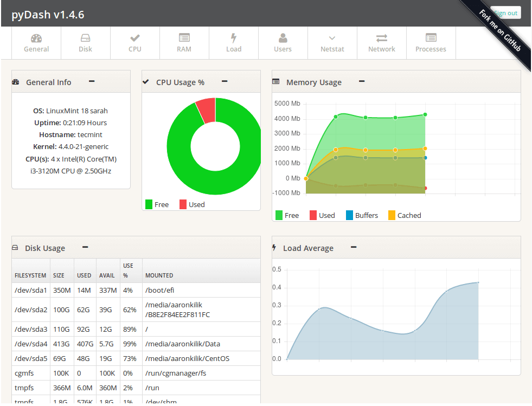Click the bolt icon beside Load Average
Screen dimensions: 532x406
point(274,248)
